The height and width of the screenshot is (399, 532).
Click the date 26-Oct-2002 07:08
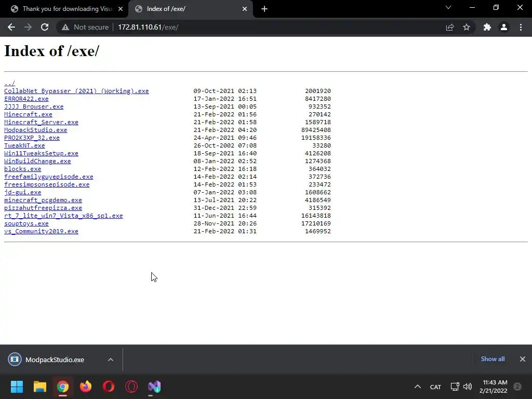pyautogui.click(x=225, y=145)
